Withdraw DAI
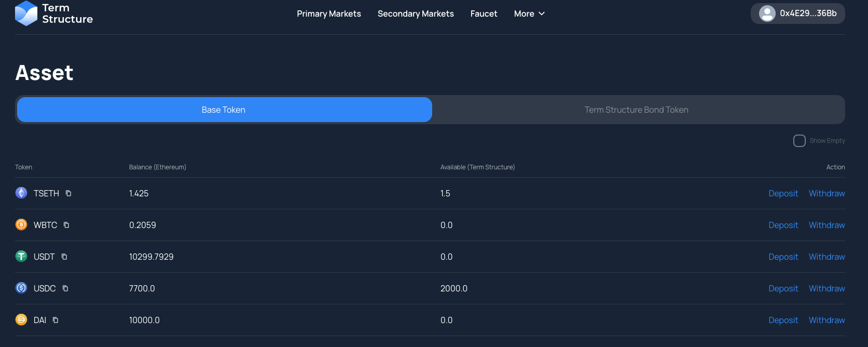The height and width of the screenshot is (347, 868). (827, 320)
